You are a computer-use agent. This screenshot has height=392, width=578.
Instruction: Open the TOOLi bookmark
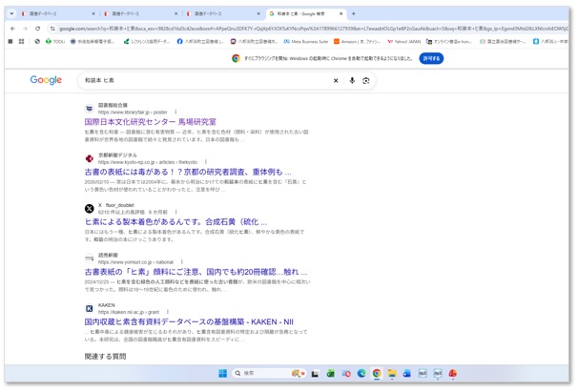coord(55,42)
